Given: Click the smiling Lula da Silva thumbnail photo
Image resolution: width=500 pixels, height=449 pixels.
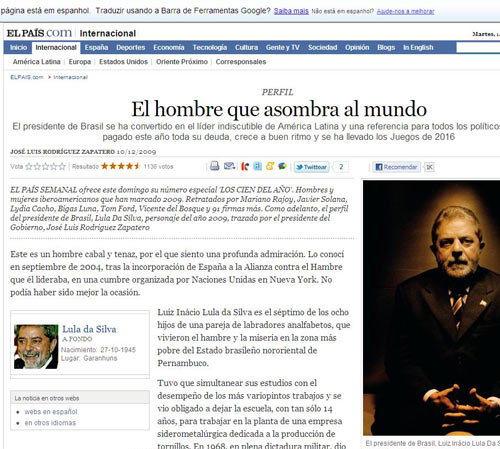Looking at the screenshot, I should click(x=36, y=347).
